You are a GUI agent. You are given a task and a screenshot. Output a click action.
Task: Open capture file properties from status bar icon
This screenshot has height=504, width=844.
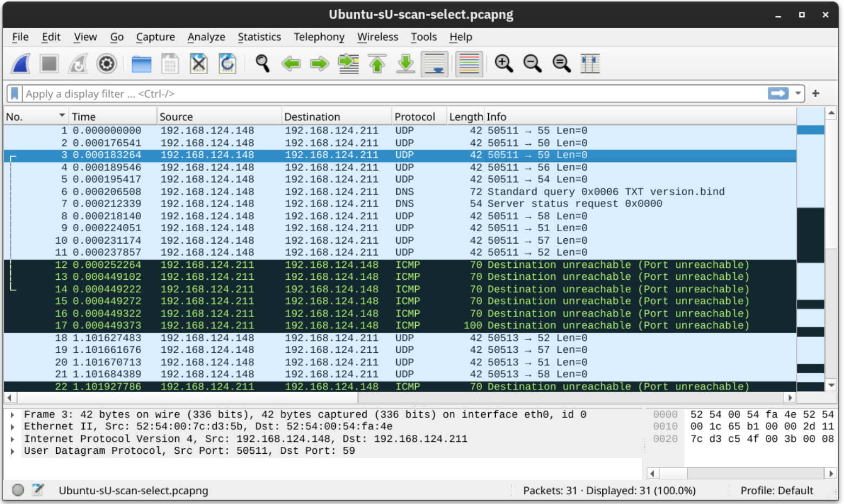pyautogui.click(x=38, y=490)
